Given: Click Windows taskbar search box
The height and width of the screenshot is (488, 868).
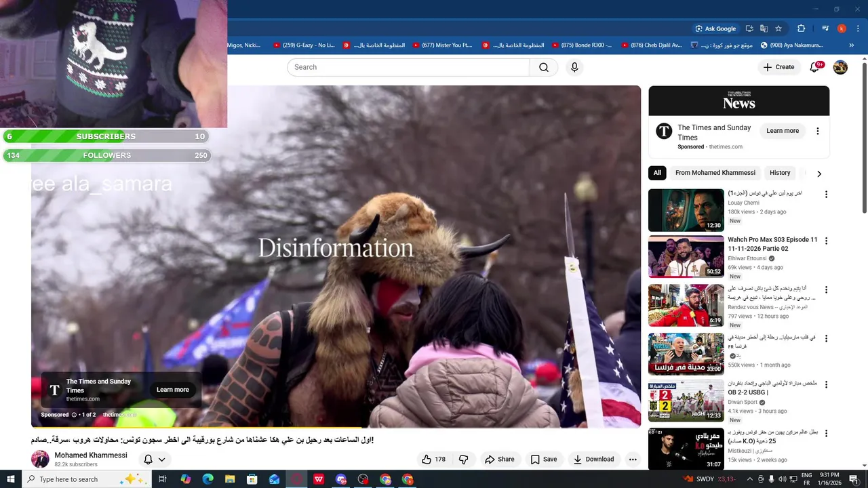Looking at the screenshot, I should pos(87,479).
